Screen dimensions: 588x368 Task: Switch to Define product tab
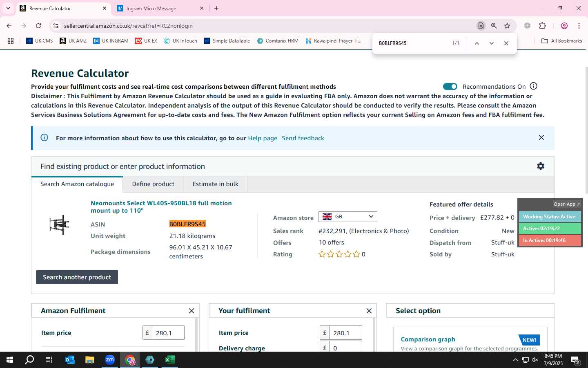(153, 184)
